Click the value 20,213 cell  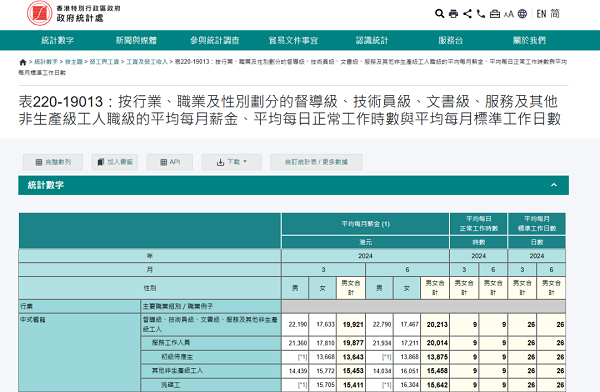pyautogui.click(x=435, y=325)
